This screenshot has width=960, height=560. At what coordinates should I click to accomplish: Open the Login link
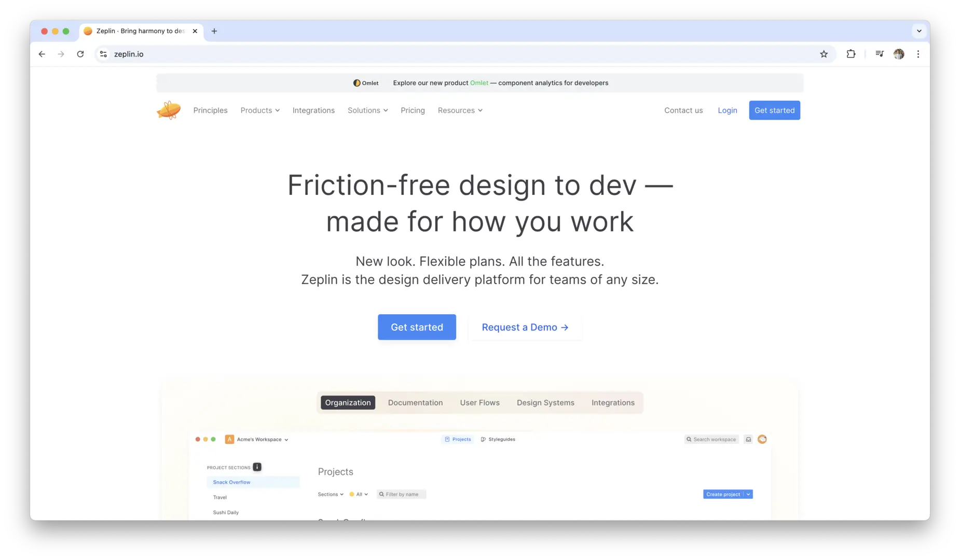(x=727, y=110)
